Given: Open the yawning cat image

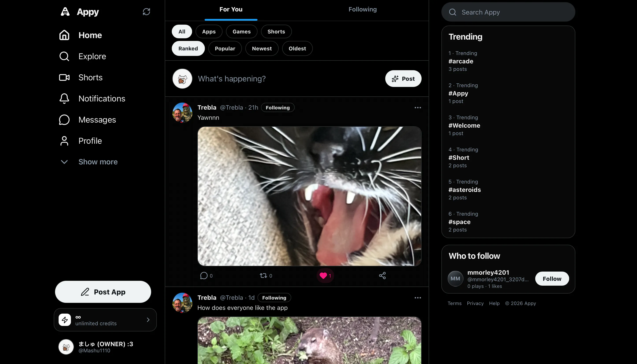Looking at the screenshot, I should [309, 196].
